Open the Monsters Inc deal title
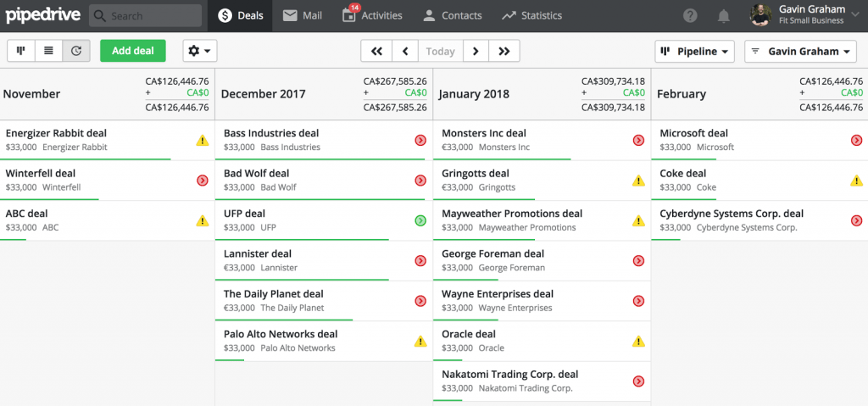 pos(484,133)
